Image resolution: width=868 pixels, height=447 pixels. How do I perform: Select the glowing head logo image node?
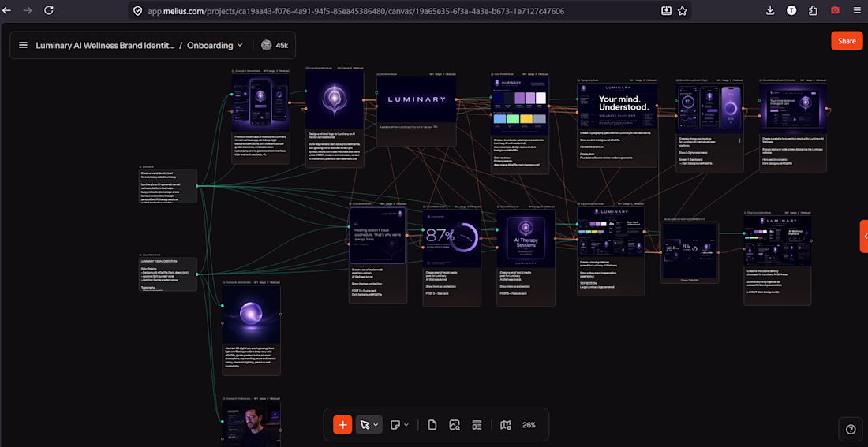(335, 99)
